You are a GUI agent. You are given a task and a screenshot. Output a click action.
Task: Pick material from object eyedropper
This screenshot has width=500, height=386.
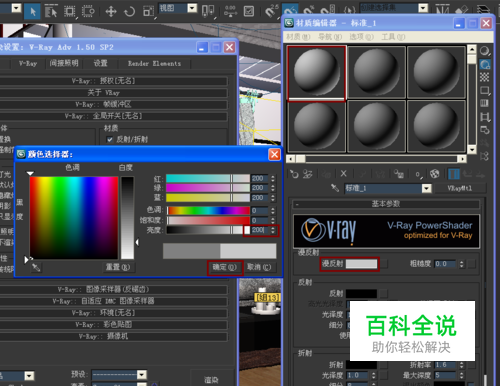coord(335,188)
